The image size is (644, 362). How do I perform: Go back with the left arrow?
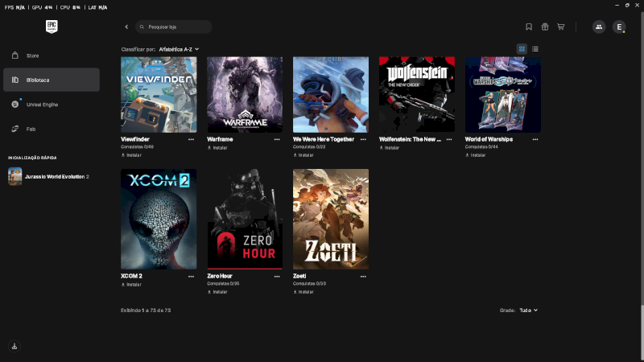[126, 27]
